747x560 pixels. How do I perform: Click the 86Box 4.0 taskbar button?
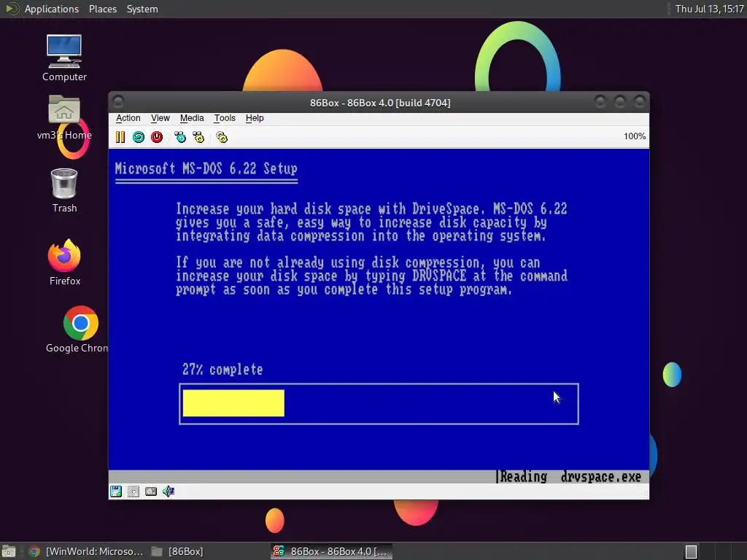coord(332,551)
